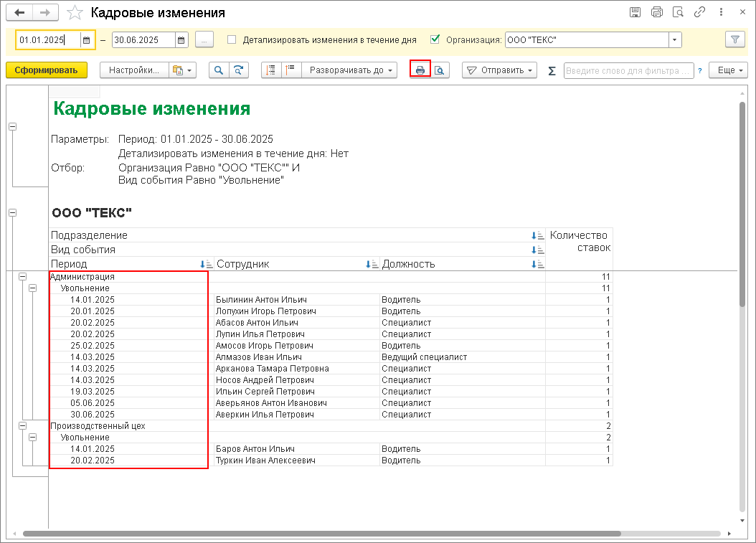Open the Еще menu
This screenshot has width=756, height=543.
[x=728, y=70]
